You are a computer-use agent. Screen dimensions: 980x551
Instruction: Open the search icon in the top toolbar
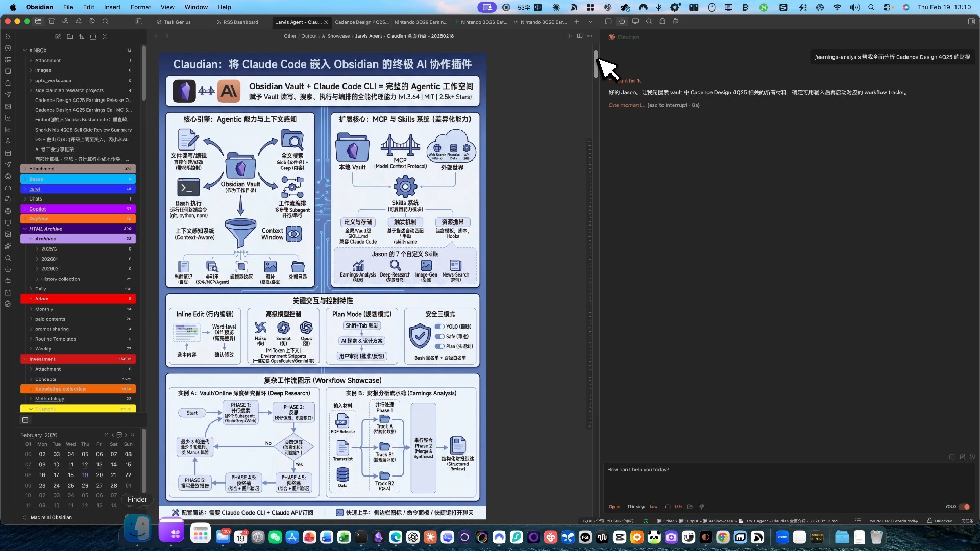click(105, 21)
